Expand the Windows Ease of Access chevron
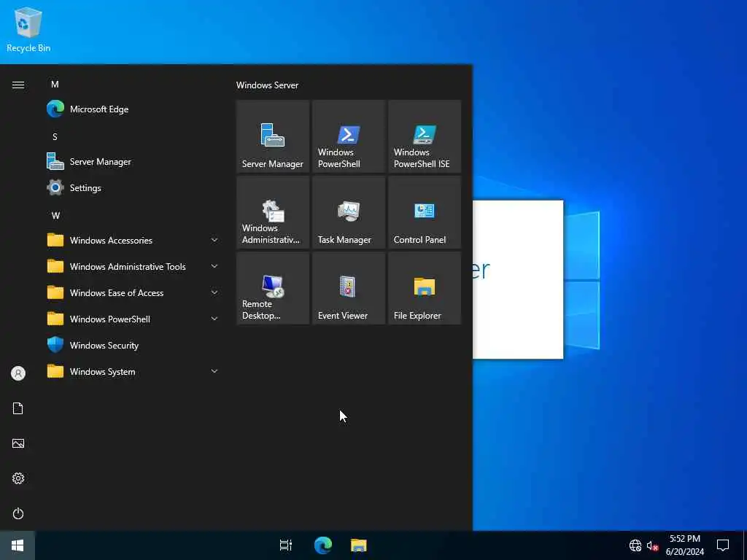The width and height of the screenshot is (747, 560). click(214, 292)
